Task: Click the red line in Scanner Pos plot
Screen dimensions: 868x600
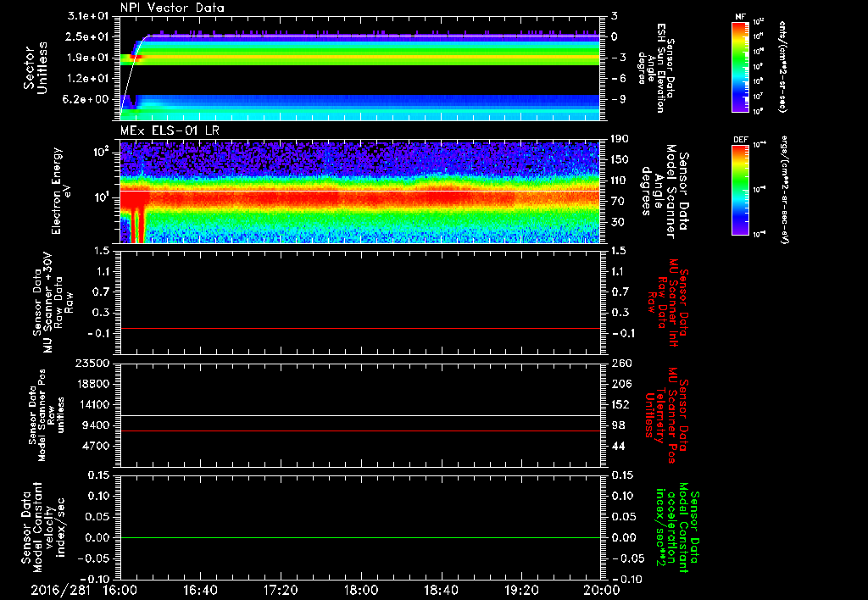Action: click(x=360, y=431)
